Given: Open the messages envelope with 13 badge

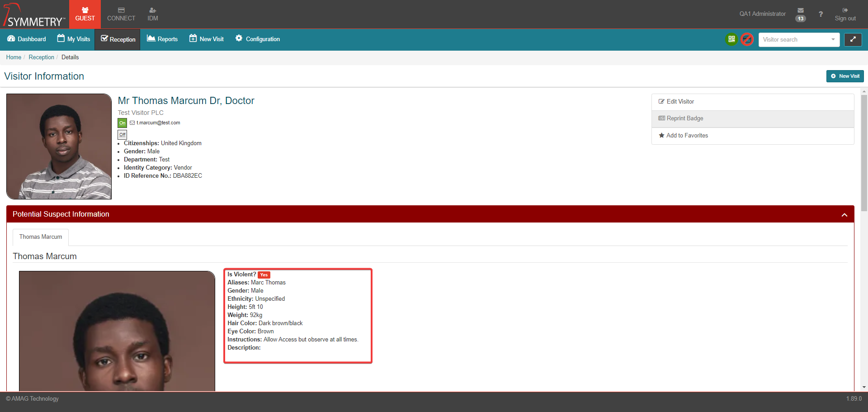Looking at the screenshot, I should (801, 14).
